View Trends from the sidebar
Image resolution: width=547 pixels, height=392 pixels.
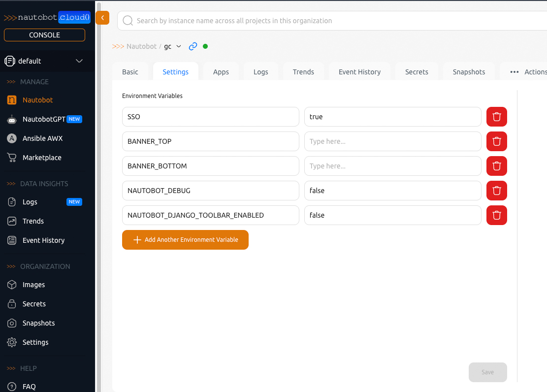tap(34, 221)
